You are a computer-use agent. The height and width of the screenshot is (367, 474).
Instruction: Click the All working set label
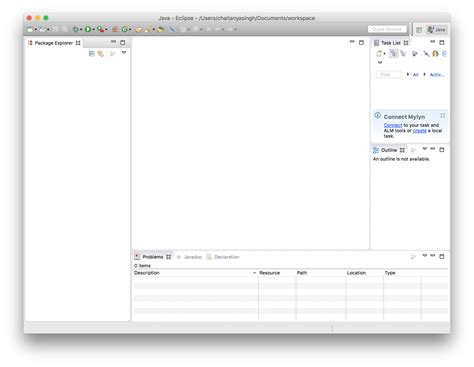click(415, 75)
